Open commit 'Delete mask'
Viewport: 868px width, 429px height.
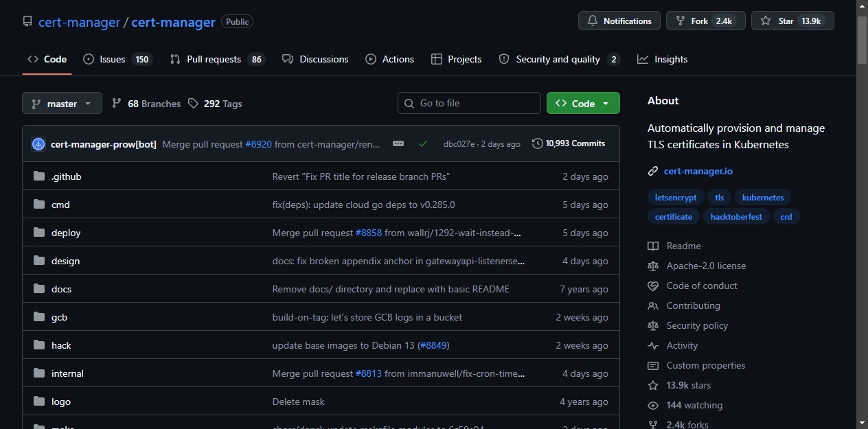(x=298, y=402)
